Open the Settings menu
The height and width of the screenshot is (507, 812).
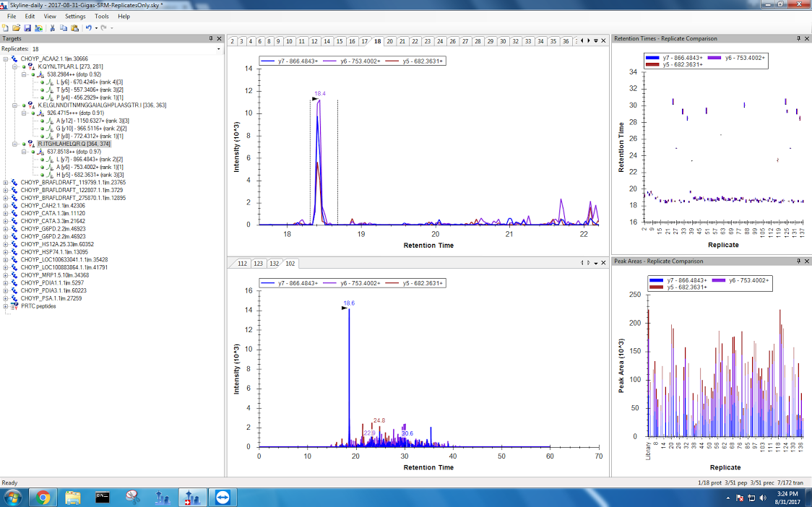coord(74,16)
